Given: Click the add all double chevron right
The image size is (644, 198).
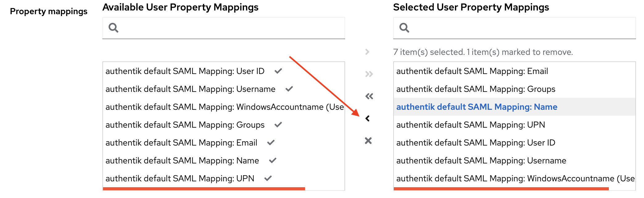Looking at the screenshot, I should click(369, 74).
